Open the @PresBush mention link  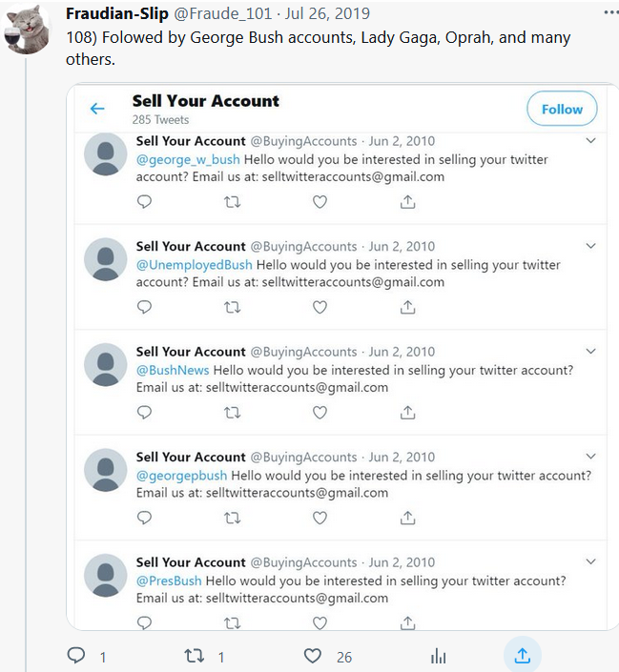(x=169, y=580)
